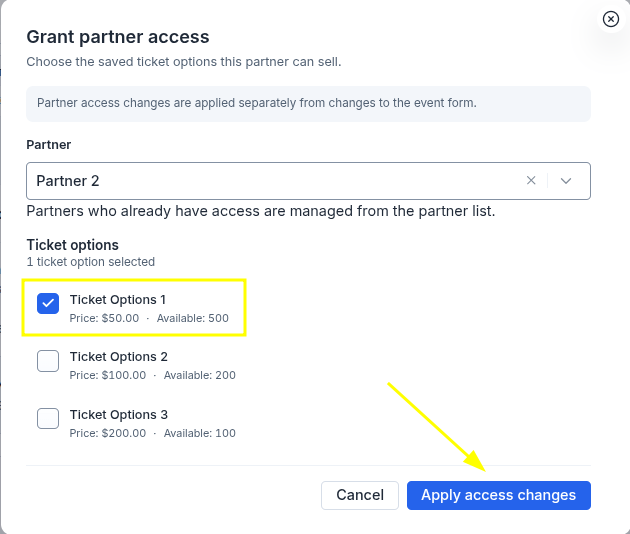The width and height of the screenshot is (630, 534).
Task: Expand the Partner dropdown chevron
Action: [x=566, y=181]
